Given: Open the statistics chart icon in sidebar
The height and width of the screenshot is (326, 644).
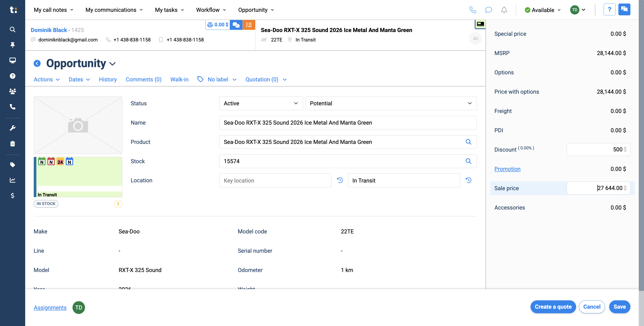Looking at the screenshot, I should click(x=12, y=180).
